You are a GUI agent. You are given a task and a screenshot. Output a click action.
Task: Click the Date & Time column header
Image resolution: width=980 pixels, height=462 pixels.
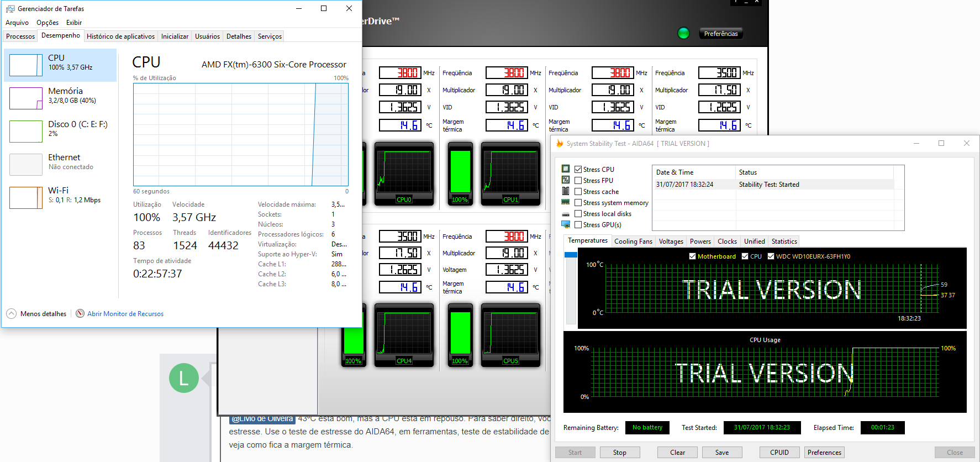click(694, 172)
